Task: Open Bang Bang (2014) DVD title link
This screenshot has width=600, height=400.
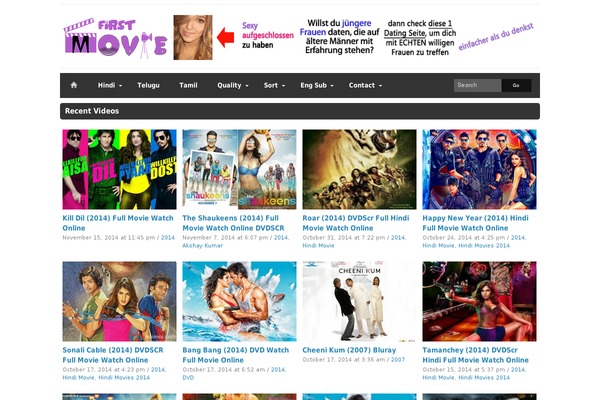Action: point(235,355)
